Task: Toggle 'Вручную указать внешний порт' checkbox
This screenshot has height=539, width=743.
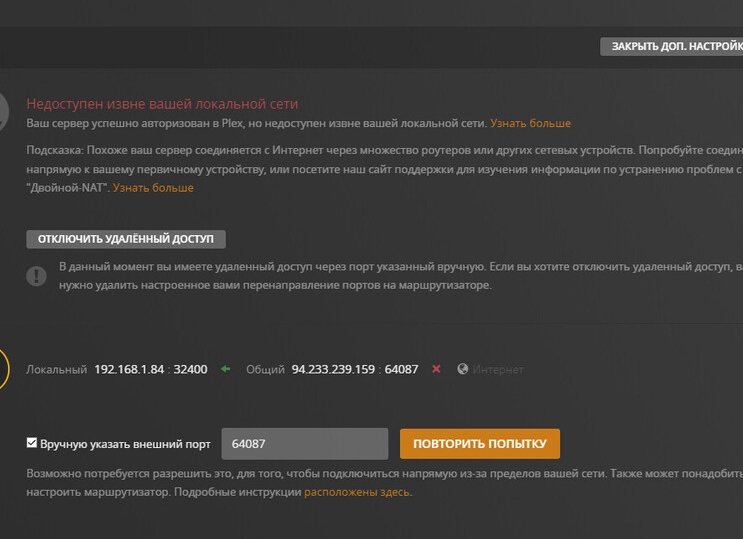Action: pos(32,443)
